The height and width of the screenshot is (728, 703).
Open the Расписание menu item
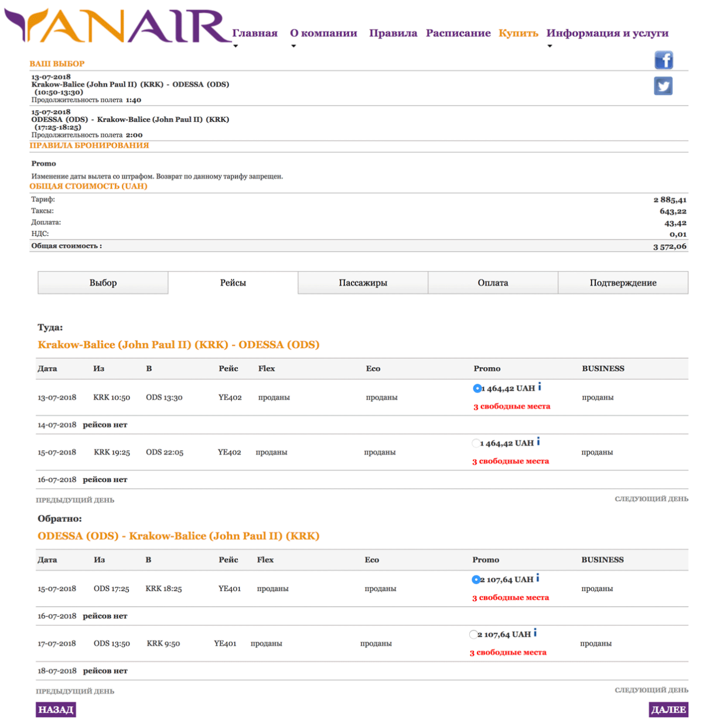point(458,33)
